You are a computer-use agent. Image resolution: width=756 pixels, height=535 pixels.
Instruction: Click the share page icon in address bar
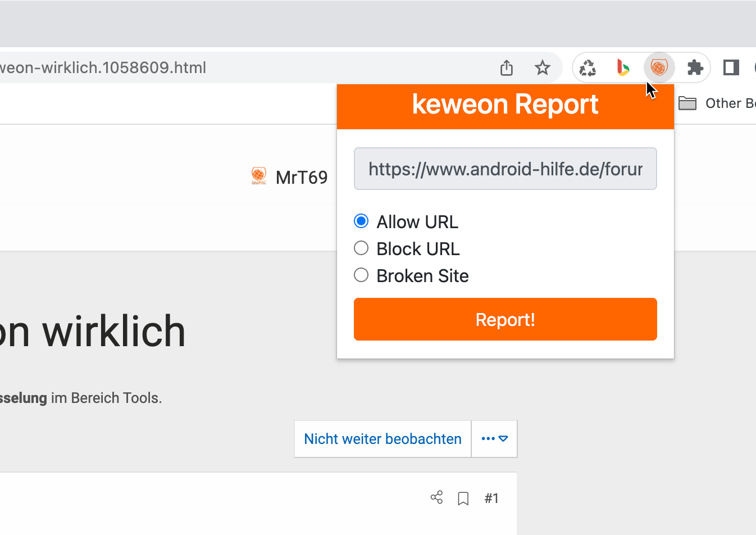pos(507,68)
